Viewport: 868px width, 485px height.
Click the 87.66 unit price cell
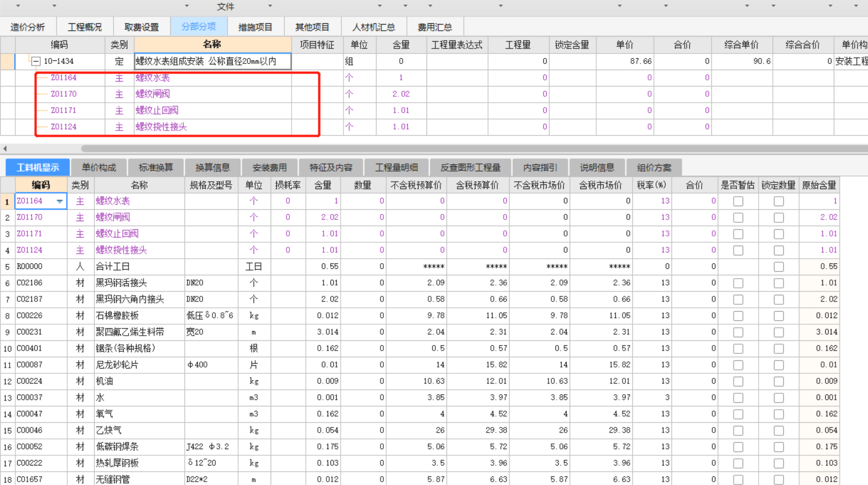tap(625, 61)
